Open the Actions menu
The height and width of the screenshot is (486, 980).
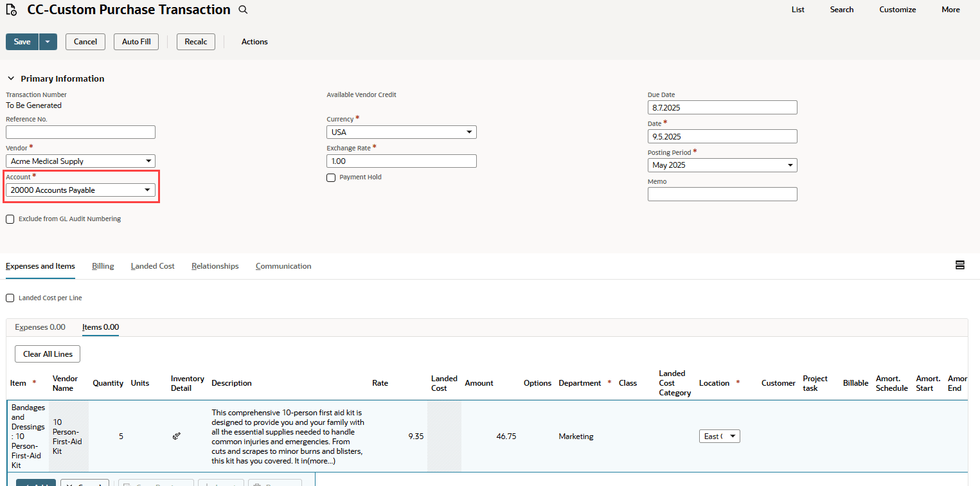(254, 42)
